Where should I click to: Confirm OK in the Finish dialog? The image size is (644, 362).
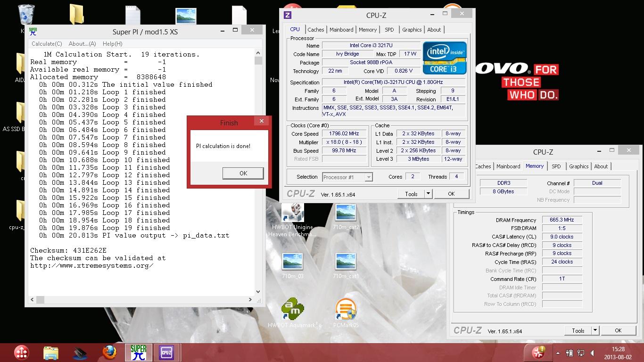243,173
